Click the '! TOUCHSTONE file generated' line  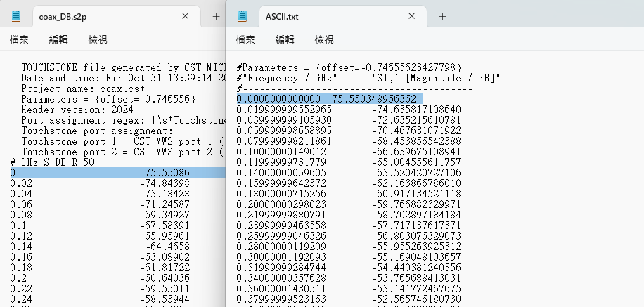point(118,67)
